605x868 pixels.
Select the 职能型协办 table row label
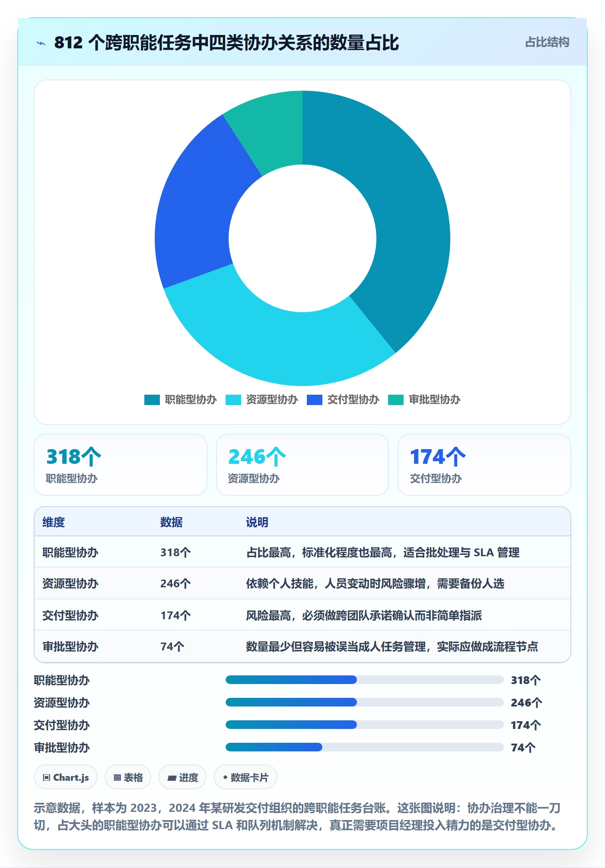pyautogui.click(x=70, y=552)
